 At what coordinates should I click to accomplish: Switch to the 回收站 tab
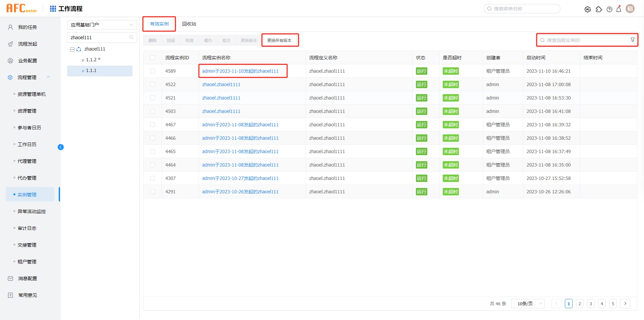tap(189, 24)
